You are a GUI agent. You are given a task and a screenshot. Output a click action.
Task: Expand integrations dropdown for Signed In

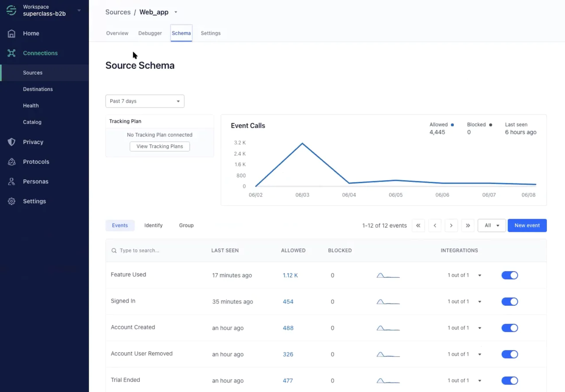[480, 302]
